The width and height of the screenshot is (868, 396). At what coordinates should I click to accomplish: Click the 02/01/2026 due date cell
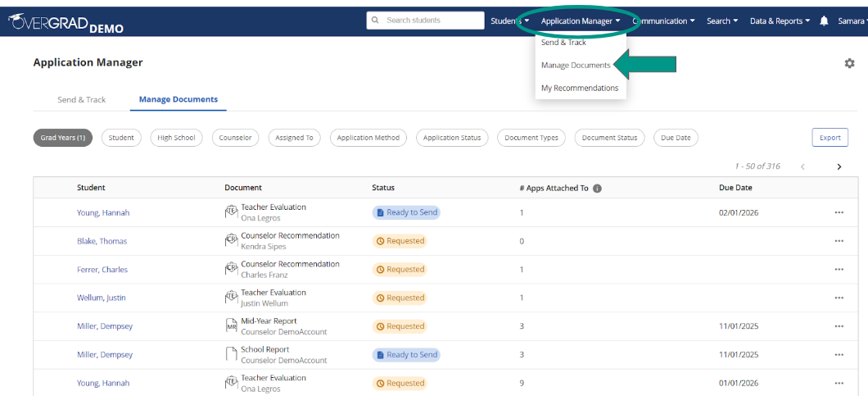coord(739,212)
